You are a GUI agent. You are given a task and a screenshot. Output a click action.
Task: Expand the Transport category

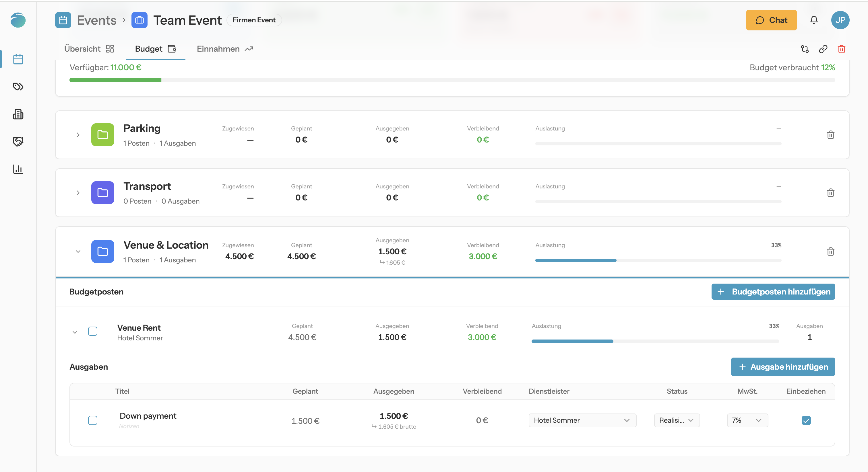(x=78, y=193)
